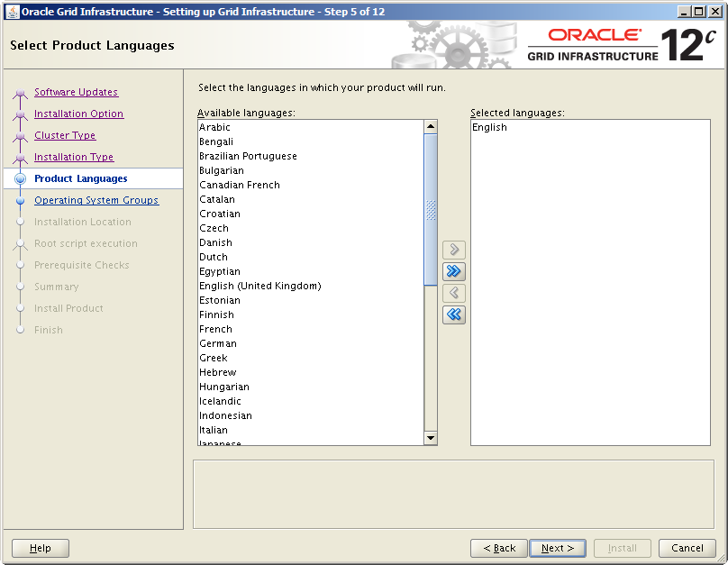Jump to Installation Type step
Image resolution: width=728 pixels, height=565 pixels.
tap(74, 157)
